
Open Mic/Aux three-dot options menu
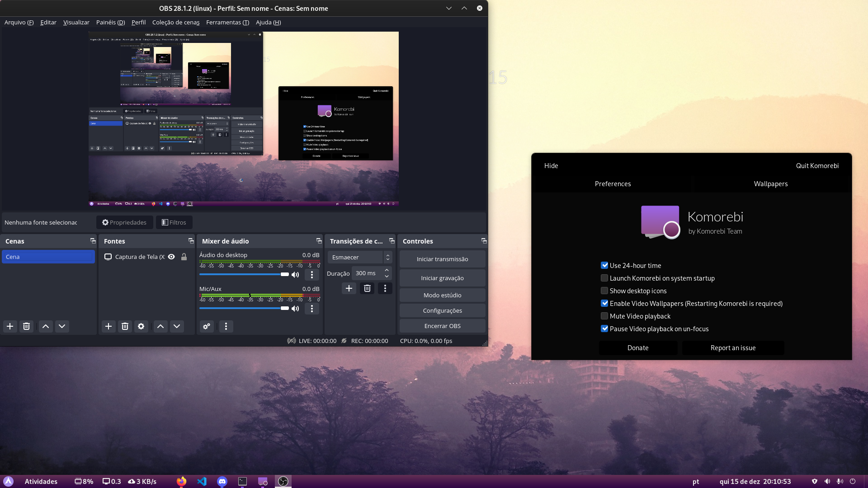coord(312,309)
